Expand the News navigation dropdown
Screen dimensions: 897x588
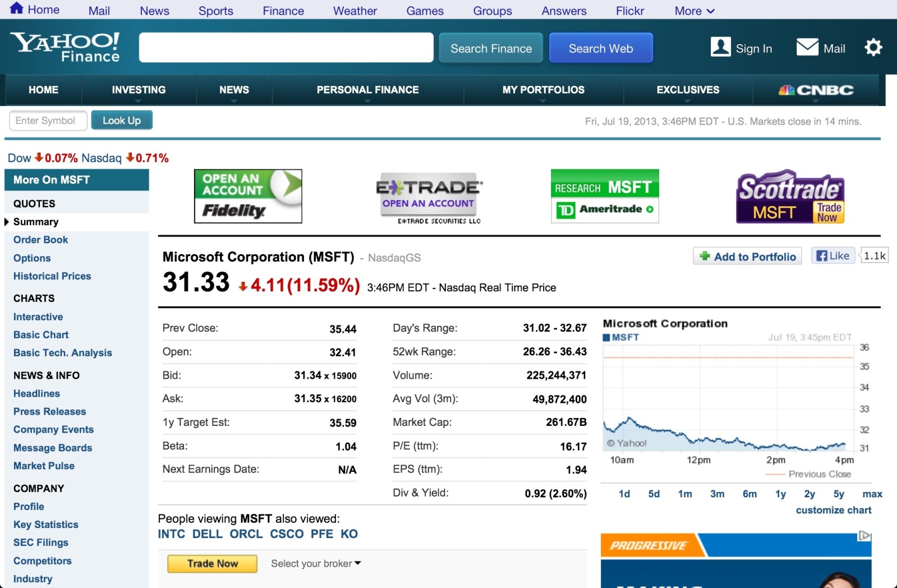[x=234, y=90]
